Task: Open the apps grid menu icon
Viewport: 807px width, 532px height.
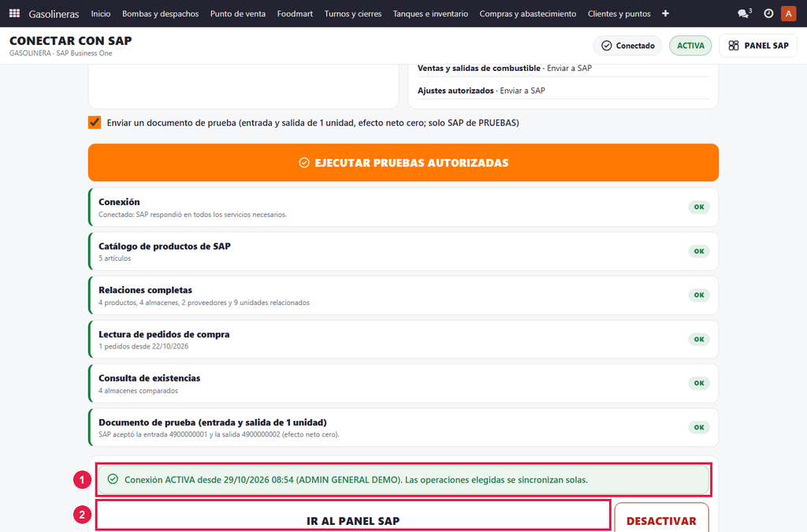Action: tap(14, 13)
